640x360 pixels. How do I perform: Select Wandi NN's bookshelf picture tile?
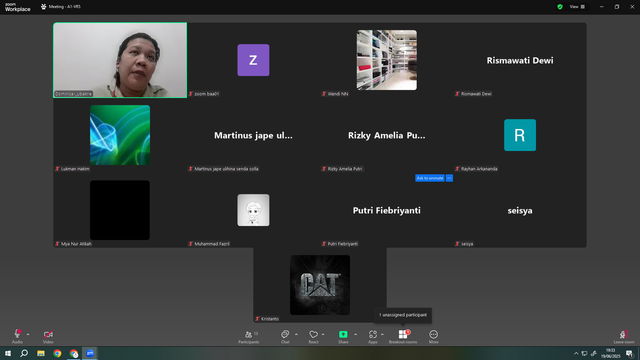coord(387,60)
